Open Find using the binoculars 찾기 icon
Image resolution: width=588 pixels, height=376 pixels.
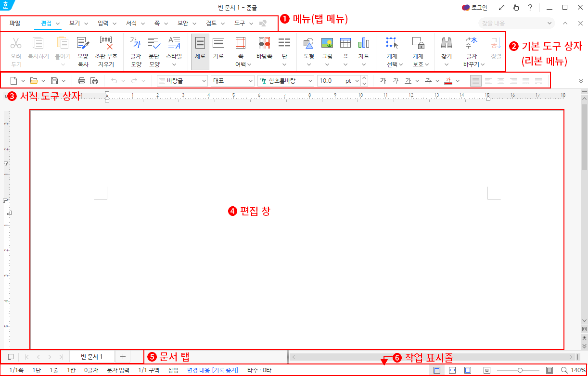click(446, 48)
